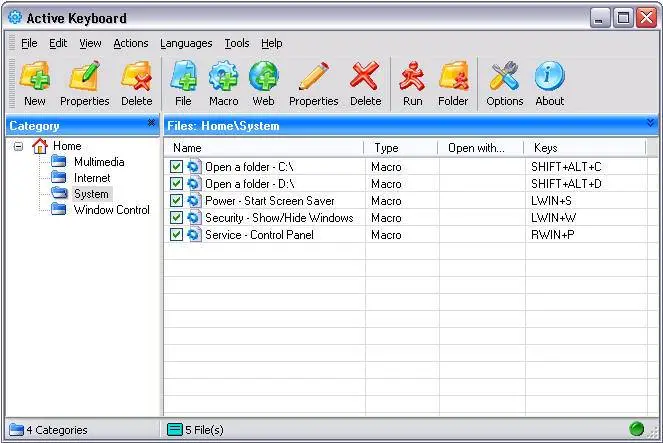
Task: Uncheck Open a folder - C:\ checkbox
Action: (176, 167)
